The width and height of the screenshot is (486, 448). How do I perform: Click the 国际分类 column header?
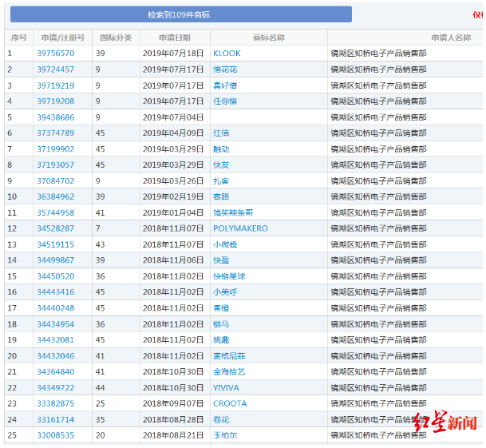point(116,38)
